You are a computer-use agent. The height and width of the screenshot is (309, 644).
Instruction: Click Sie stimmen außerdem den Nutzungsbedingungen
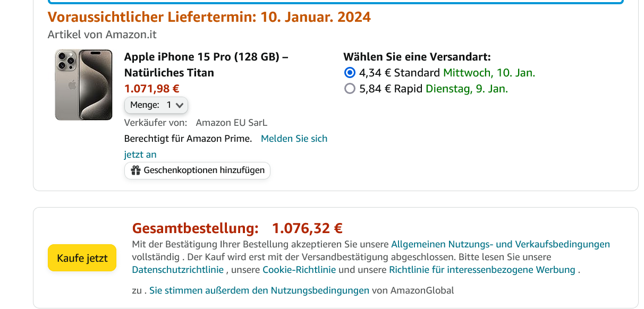pos(259,290)
